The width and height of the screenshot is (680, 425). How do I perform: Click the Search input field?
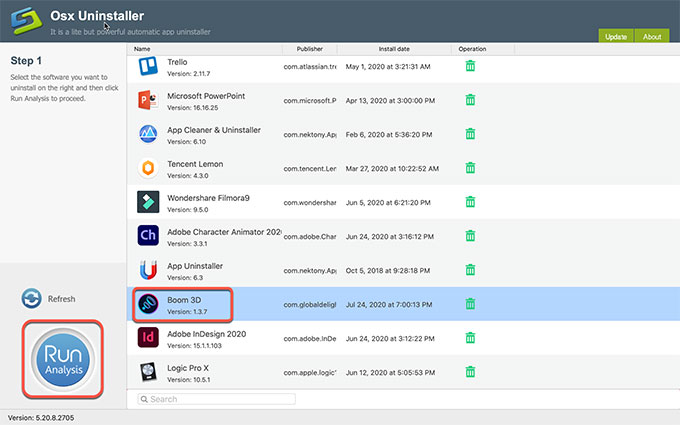tap(217, 399)
